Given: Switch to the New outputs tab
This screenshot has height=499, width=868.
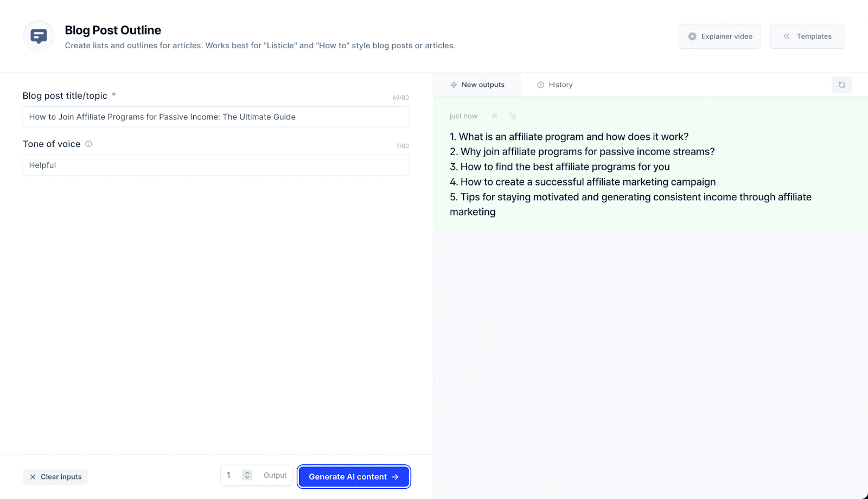Looking at the screenshot, I should [477, 85].
